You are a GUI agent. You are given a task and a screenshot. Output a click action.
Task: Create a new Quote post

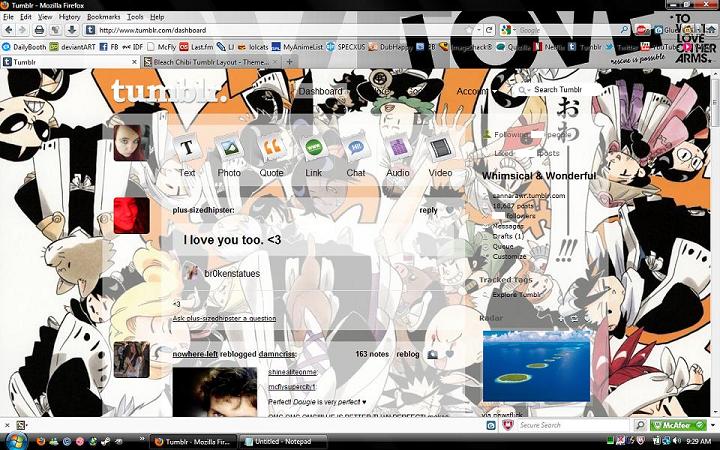(x=271, y=155)
